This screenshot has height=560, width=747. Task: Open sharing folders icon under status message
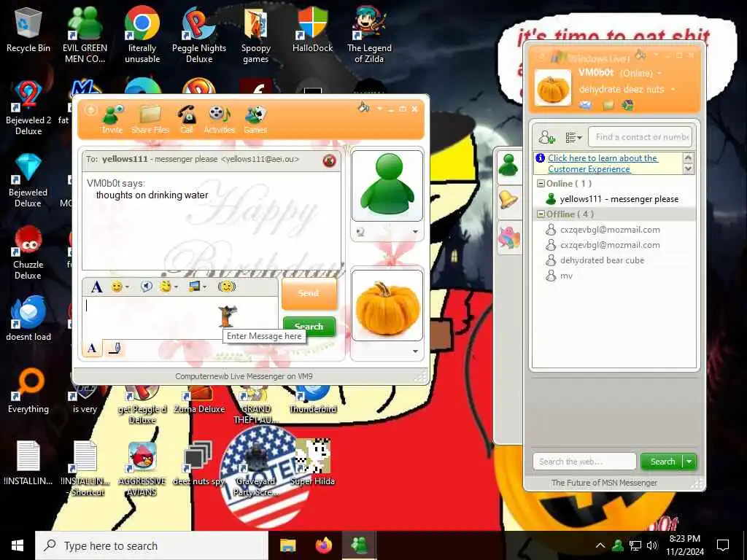point(608,105)
